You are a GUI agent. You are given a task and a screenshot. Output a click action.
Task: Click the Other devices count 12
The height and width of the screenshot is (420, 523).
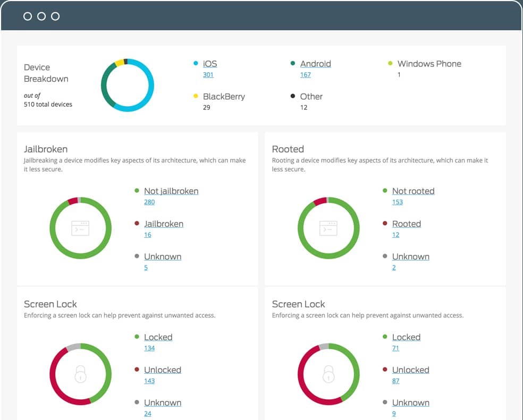(303, 107)
